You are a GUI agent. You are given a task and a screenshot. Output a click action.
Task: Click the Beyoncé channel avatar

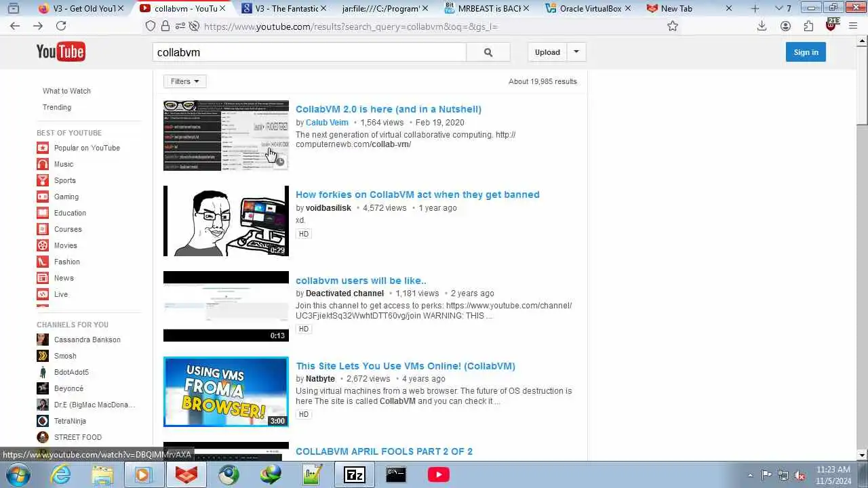(x=43, y=388)
